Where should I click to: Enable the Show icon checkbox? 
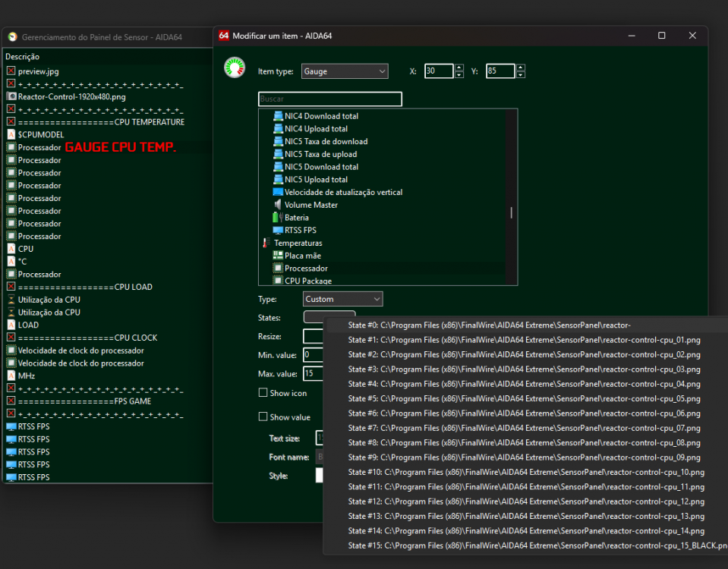coord(263,393)
